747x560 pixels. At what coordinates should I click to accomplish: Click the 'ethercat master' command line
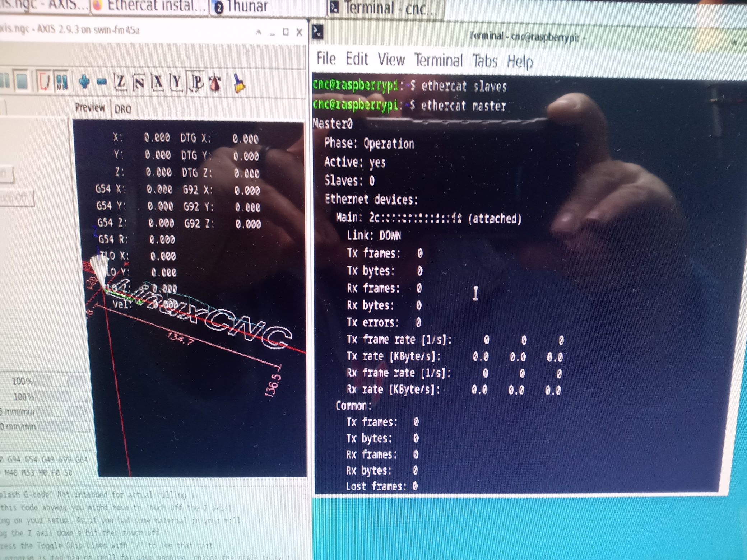(x=409, y=105)
